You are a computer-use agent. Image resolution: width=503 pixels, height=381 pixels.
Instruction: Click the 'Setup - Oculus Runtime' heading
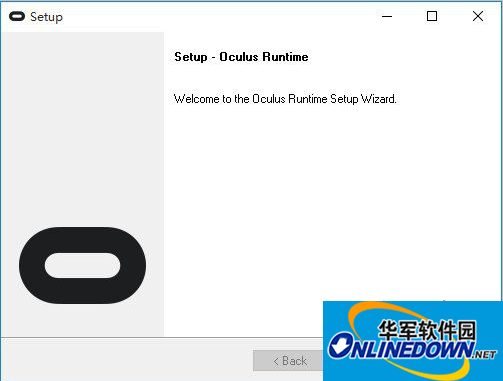point(241,57)
